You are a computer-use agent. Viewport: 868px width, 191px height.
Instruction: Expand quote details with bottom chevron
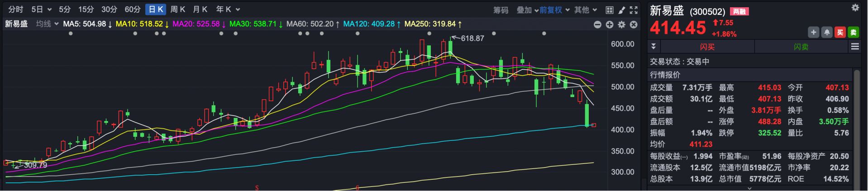click(x=750, y=188)
